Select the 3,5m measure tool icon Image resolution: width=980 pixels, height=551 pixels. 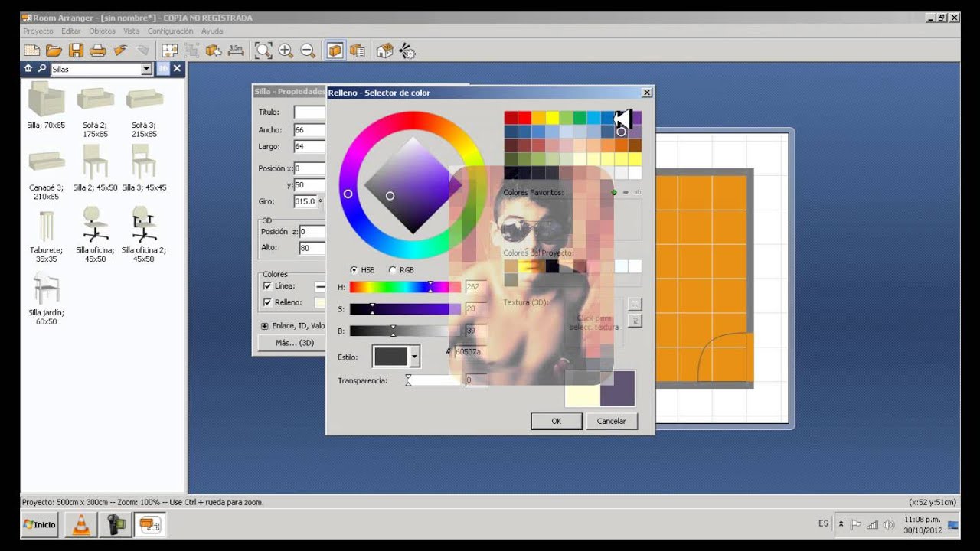tap(236, 51)
